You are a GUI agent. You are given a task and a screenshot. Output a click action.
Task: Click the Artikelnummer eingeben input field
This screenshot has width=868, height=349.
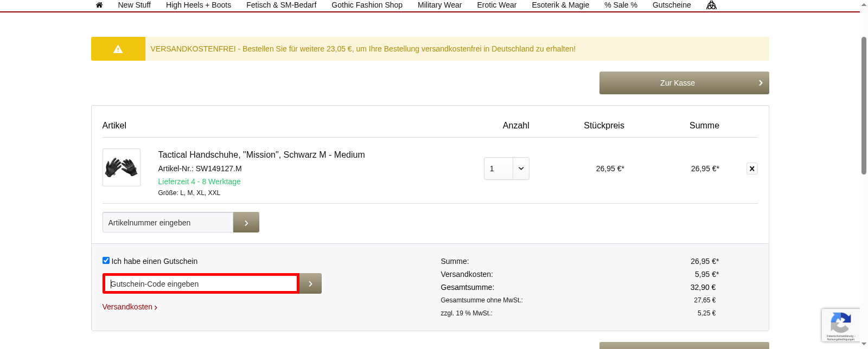pyautogui.click(x=168, y=222)
